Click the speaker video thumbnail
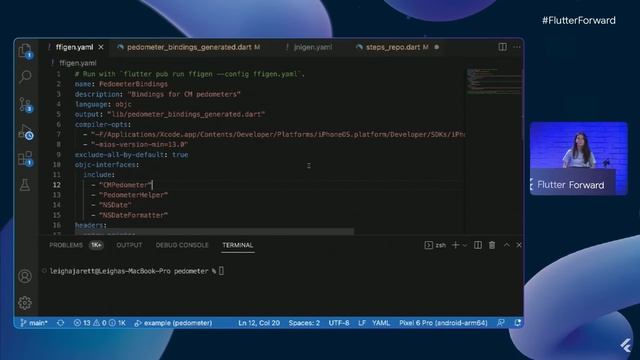Screen dimensions: 640x360 [x=578, y=158]
